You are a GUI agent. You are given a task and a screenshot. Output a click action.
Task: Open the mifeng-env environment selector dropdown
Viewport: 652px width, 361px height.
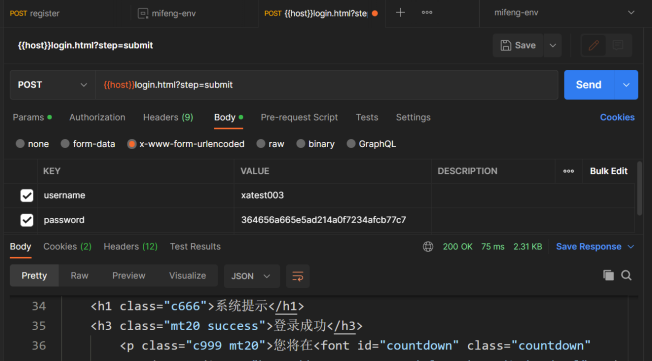click(564, 13)
